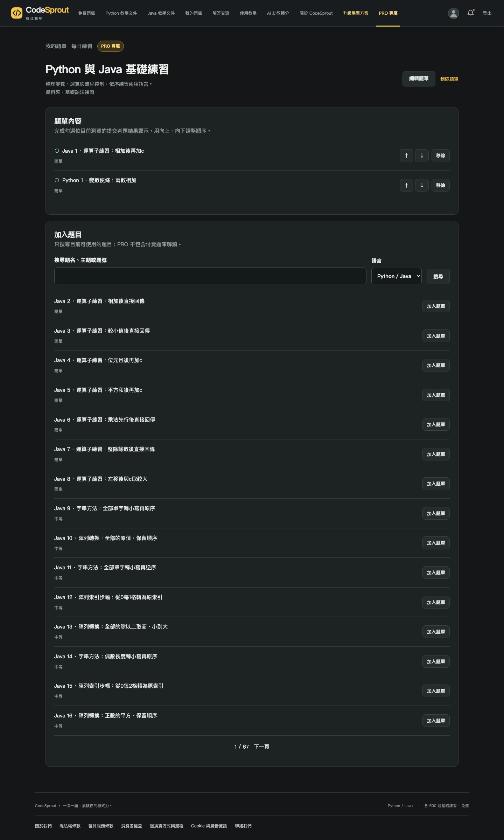The height and width of the screenshot is (840, 504).
Task: Click completion circle for Python 1
Action: coord(57,180)
